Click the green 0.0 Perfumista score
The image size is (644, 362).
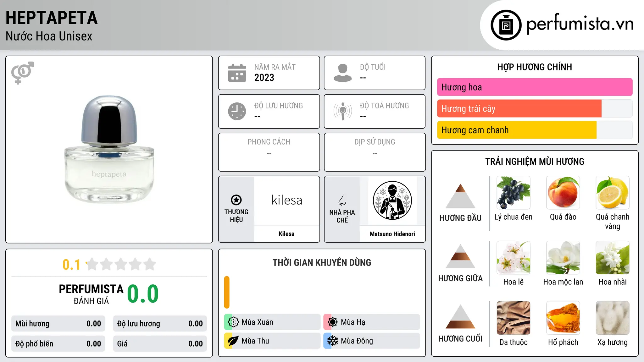pos(143,294)
